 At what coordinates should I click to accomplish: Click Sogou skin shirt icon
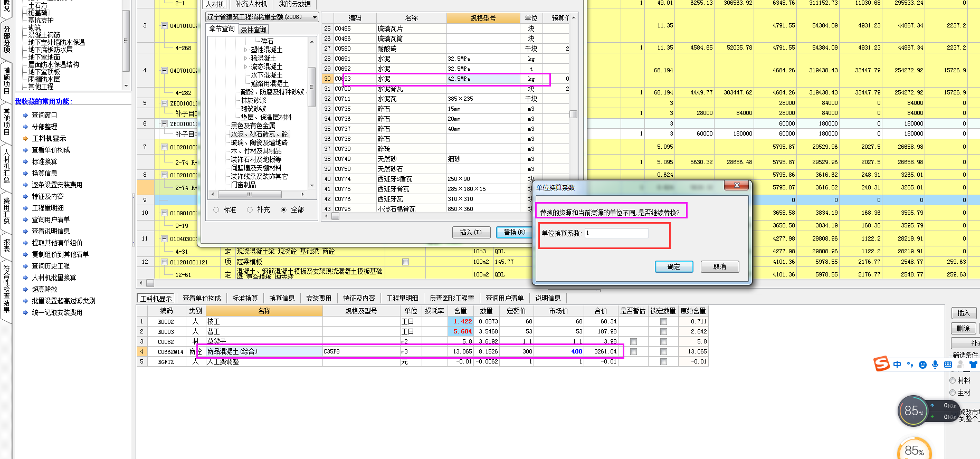tap(973, 365)
